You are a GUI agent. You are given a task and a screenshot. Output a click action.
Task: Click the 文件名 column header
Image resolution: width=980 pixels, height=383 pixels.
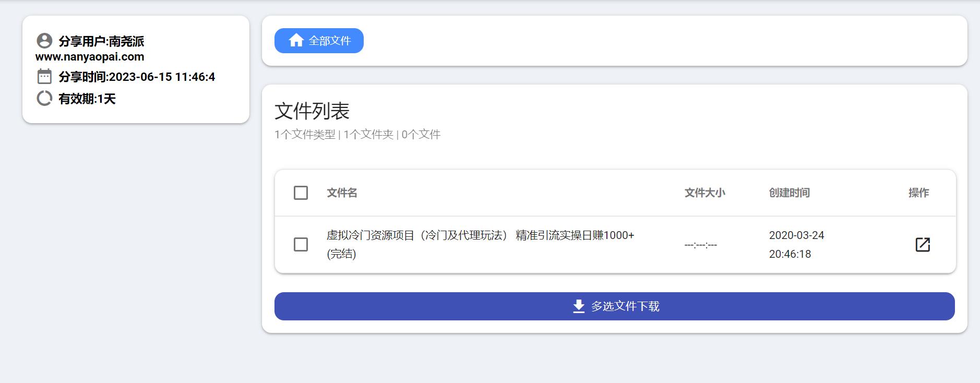tap(342, 193)
